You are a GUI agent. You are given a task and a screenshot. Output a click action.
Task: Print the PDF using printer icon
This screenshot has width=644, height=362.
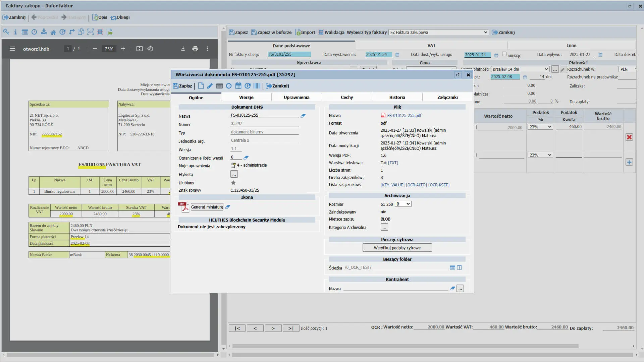[195, 49]
